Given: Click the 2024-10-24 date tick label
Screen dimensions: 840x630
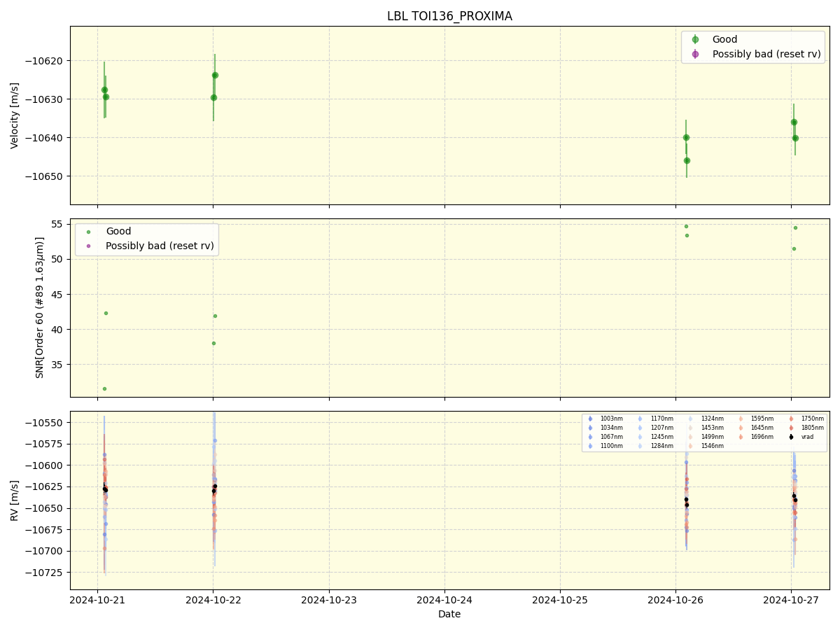Looking at the screenshot, I should [444, 599].
